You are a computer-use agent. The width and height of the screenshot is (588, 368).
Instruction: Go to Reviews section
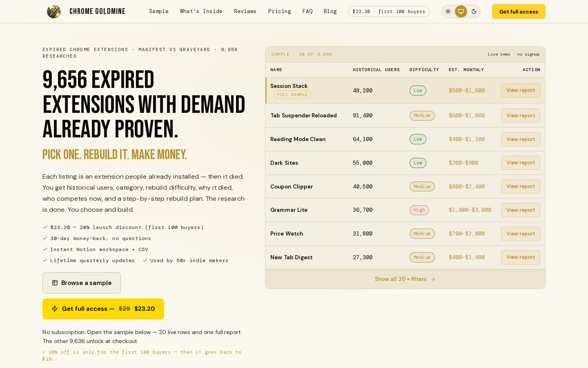(x=245, y=11)
